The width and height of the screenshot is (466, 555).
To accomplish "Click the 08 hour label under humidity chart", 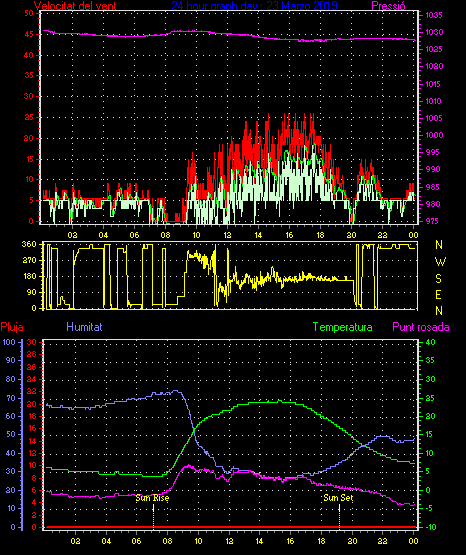I will click(167, 541).
